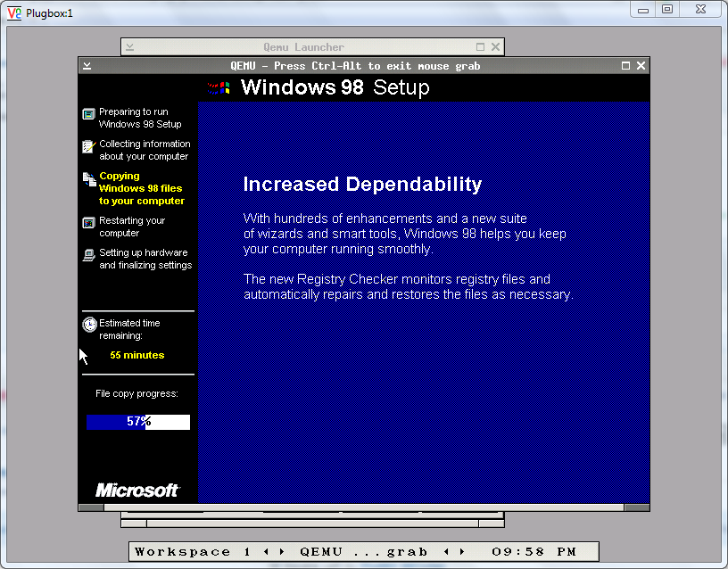The height and width of the screenshot is (569, 728).
Task: Maximize the Qemu Launcher window
Action: coord(481,47)
